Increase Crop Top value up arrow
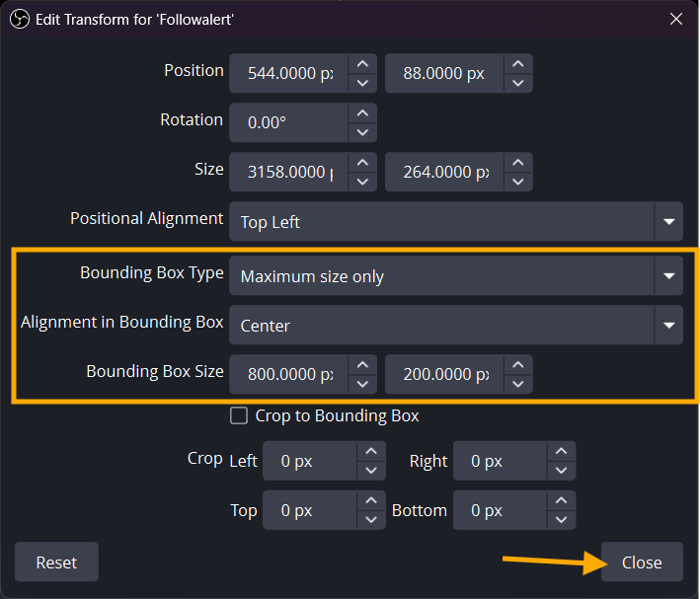Screen dimensions: 700x599 coord(370,500)
